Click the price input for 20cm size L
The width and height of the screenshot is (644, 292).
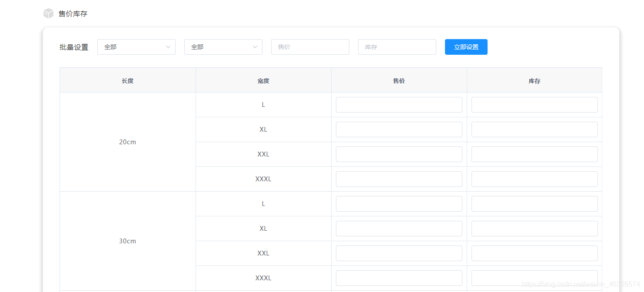[398, 104]
